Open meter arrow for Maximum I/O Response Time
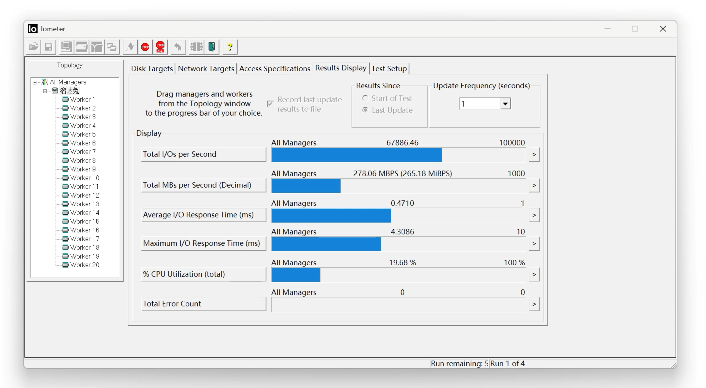Viewport: 706px width, 388px height. point(534,244)
